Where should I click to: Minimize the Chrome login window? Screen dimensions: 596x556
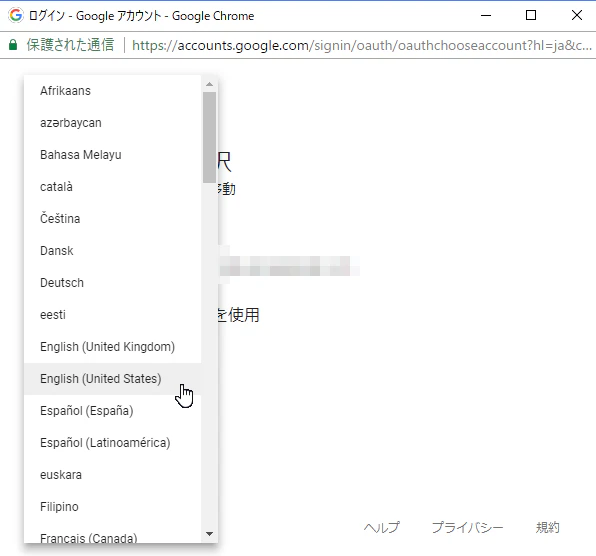[486, 16]
